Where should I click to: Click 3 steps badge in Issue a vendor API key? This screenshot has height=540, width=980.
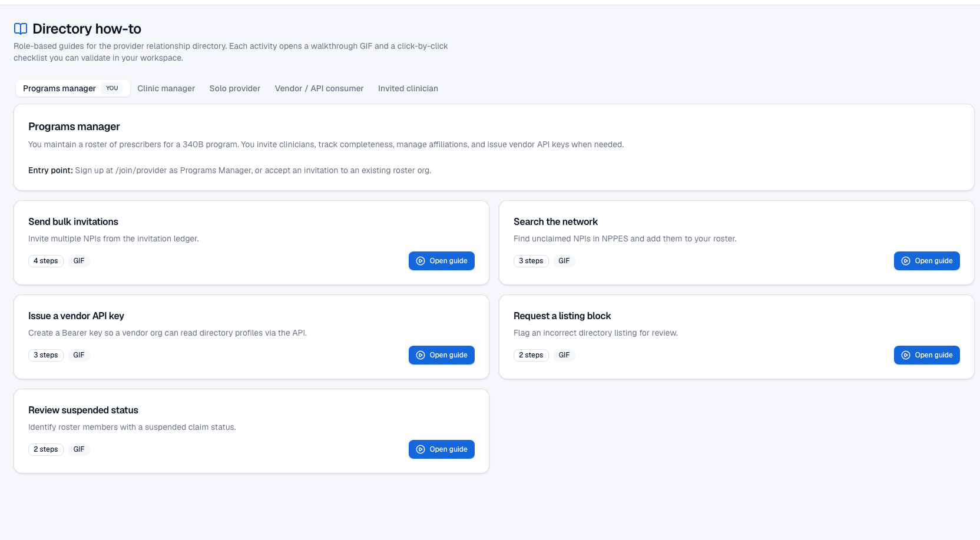(46, 355)
